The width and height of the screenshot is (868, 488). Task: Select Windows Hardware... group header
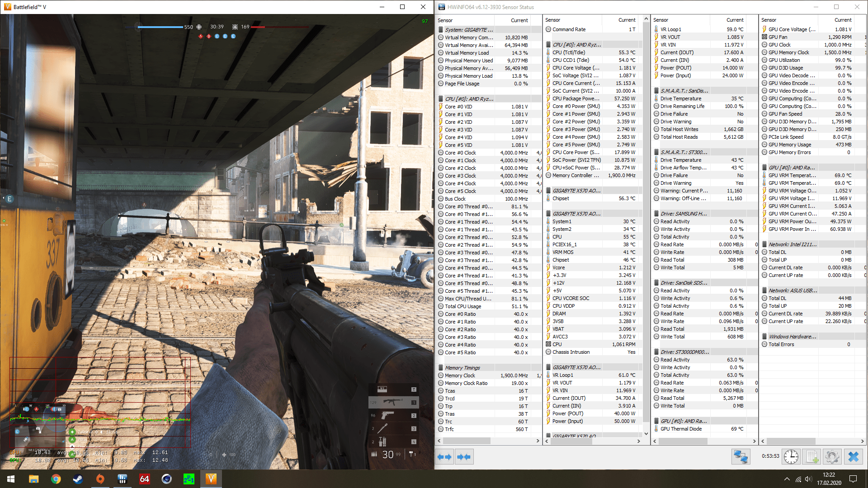[x=812, y=337]
